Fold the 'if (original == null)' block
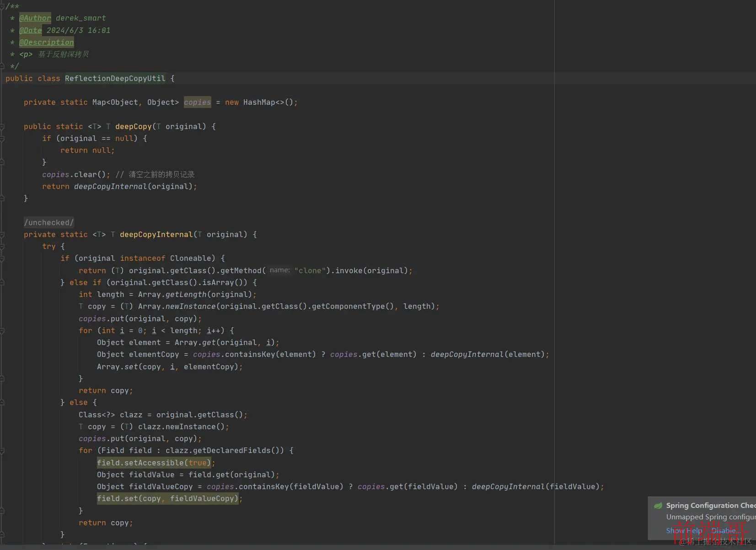Screen dimensions: 756x550 coord(2,139)
